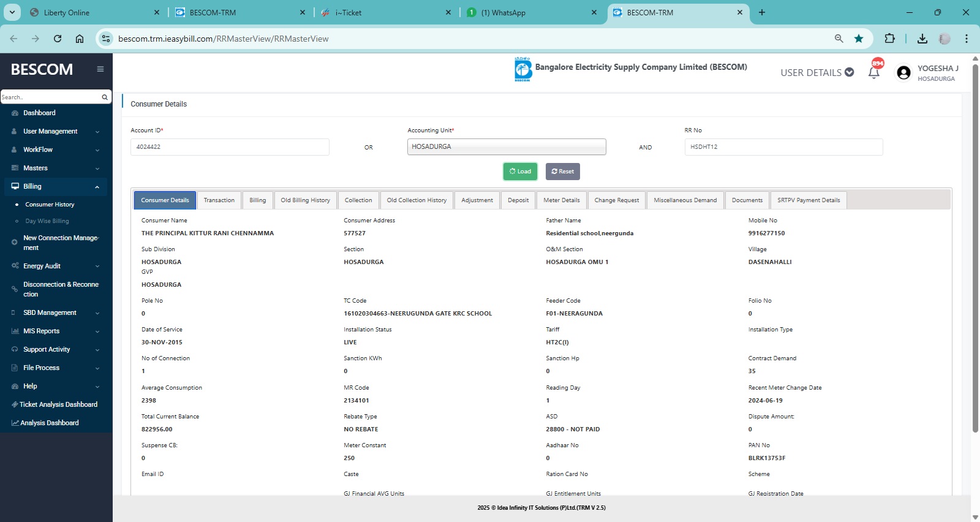980x522 pixels.
Task: Open the Old Billing History tab
Action: tap(305, 200)
